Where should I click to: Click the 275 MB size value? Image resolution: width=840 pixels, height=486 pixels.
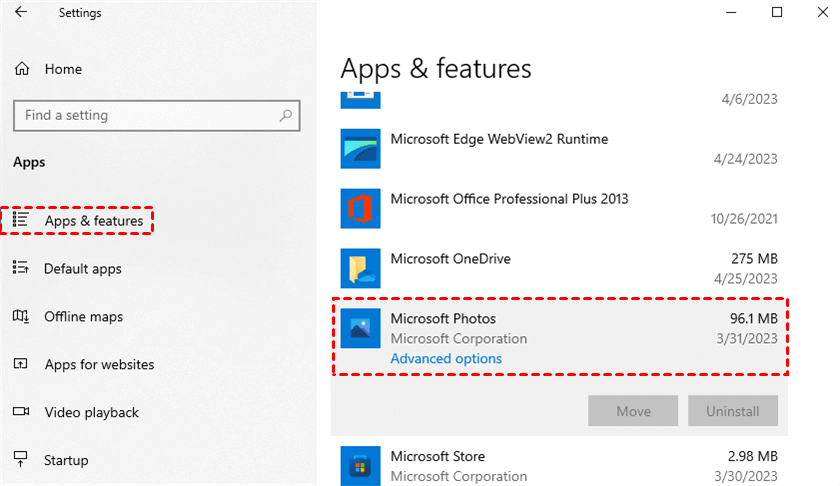[754, 259]
